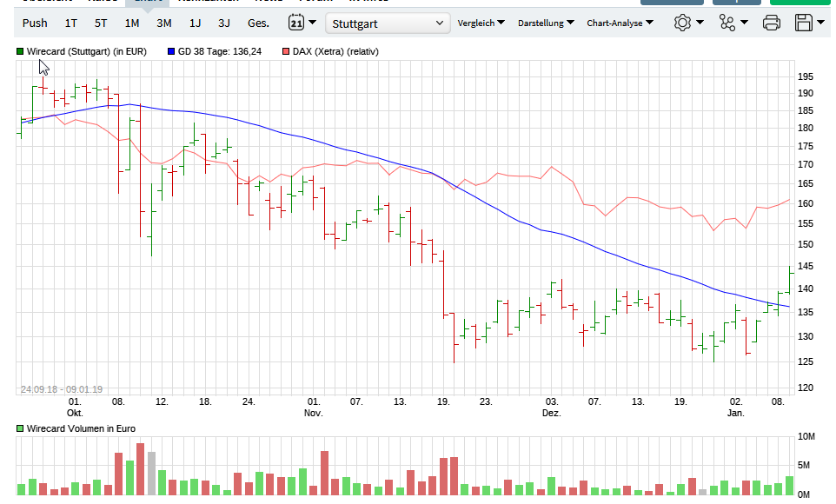
Task: Click the 125 price axis label
Action: pos(806,361)
